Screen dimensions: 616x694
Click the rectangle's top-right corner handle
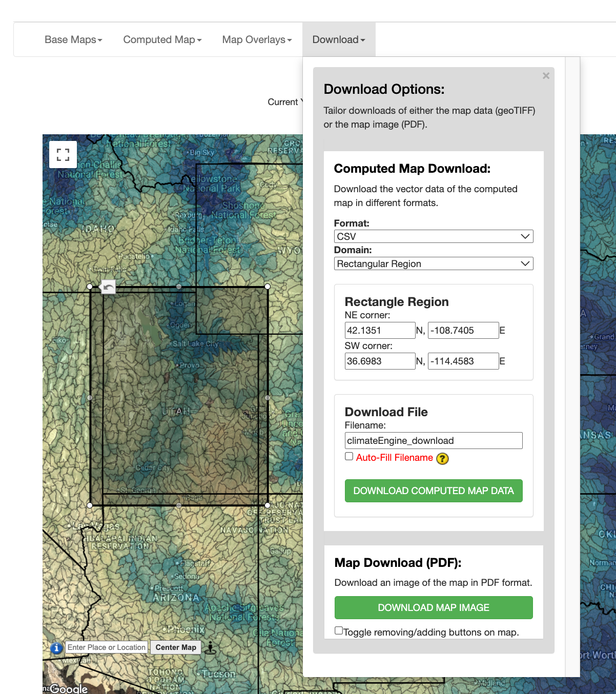pyautogui.click(x=268, y=287)
